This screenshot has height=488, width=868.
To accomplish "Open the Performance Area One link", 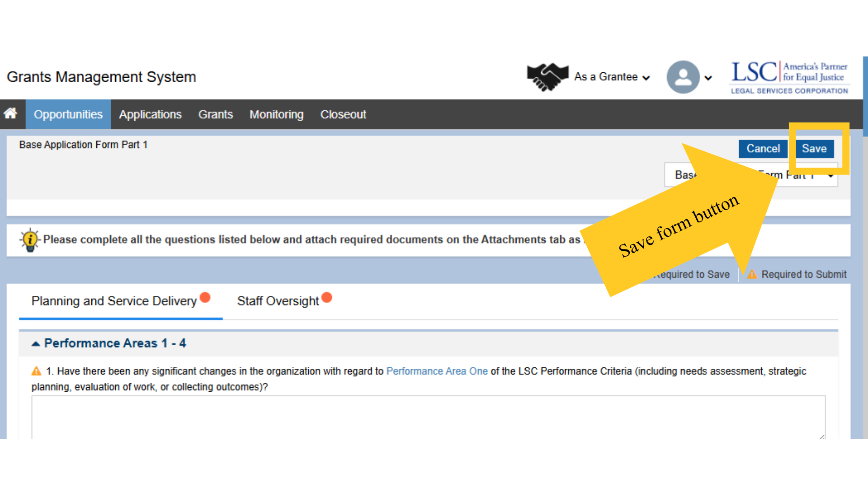I will point(437,371).
